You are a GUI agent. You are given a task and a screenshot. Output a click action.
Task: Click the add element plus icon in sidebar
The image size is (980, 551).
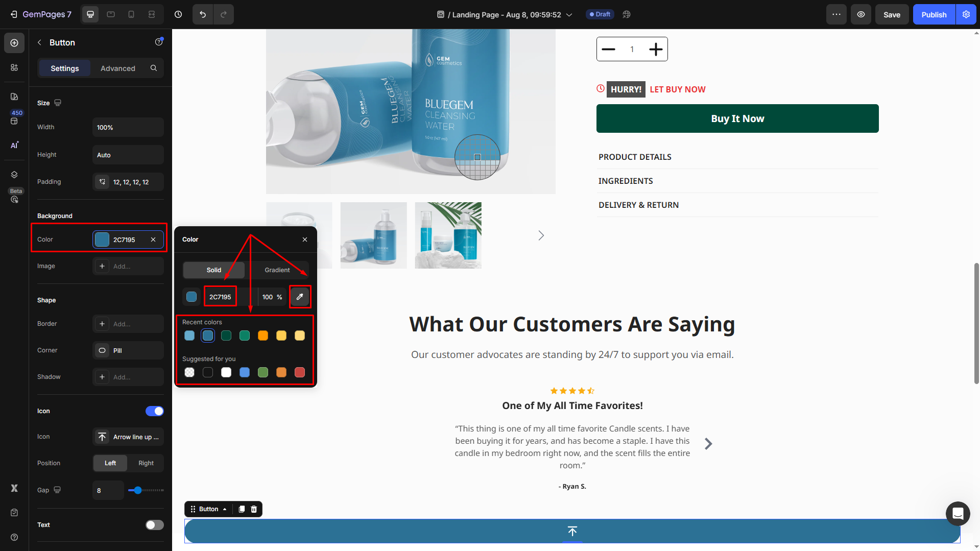pyautogui.click(x=14, y=43)
